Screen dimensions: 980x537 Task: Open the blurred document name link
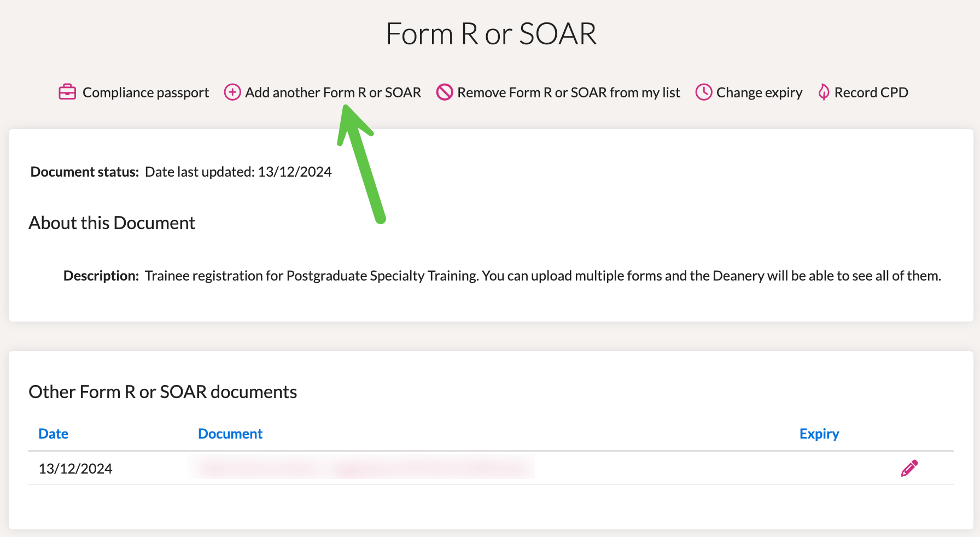[x=362, y=468]
